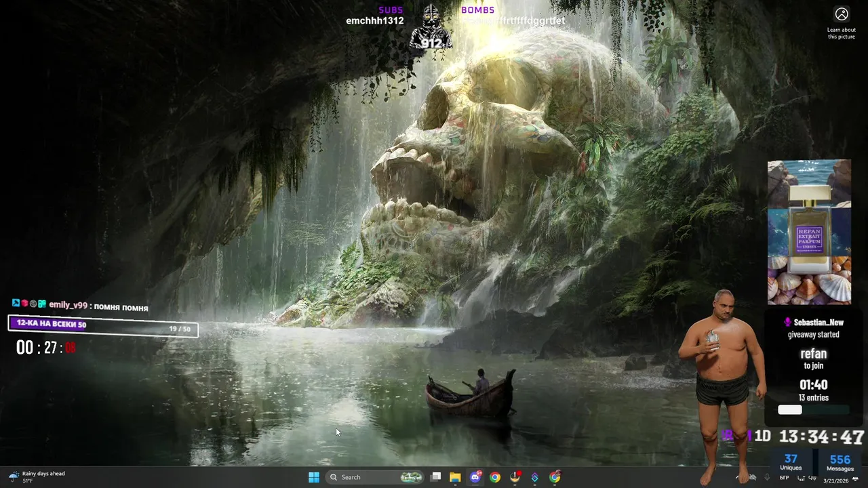Image resolution: width=868 pixels, height=488 pixels.
Task: Open the weather widget showing Rainy days ahead
Action: (37, 477)
